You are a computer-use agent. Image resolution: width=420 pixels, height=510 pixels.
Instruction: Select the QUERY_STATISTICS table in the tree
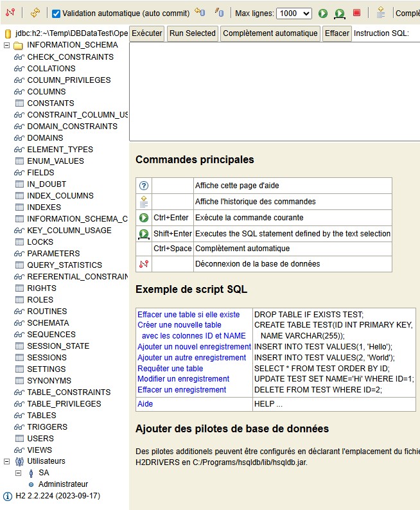click(x=64, y=265)
